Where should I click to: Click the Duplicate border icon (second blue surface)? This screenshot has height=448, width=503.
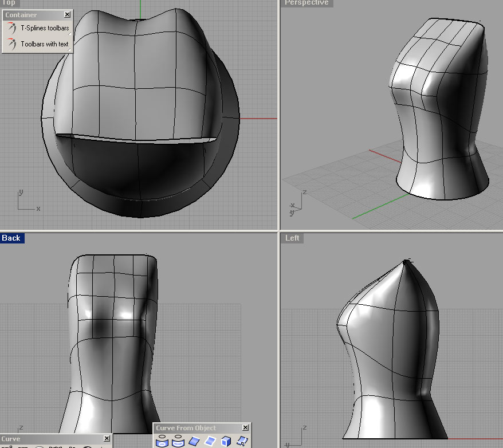pyautogui.click(x=210, y=442)
